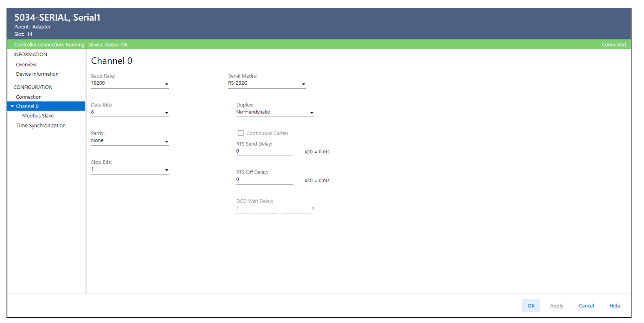Open the Serial Media dropdown
Screen dimensions: 644x323
267,83
